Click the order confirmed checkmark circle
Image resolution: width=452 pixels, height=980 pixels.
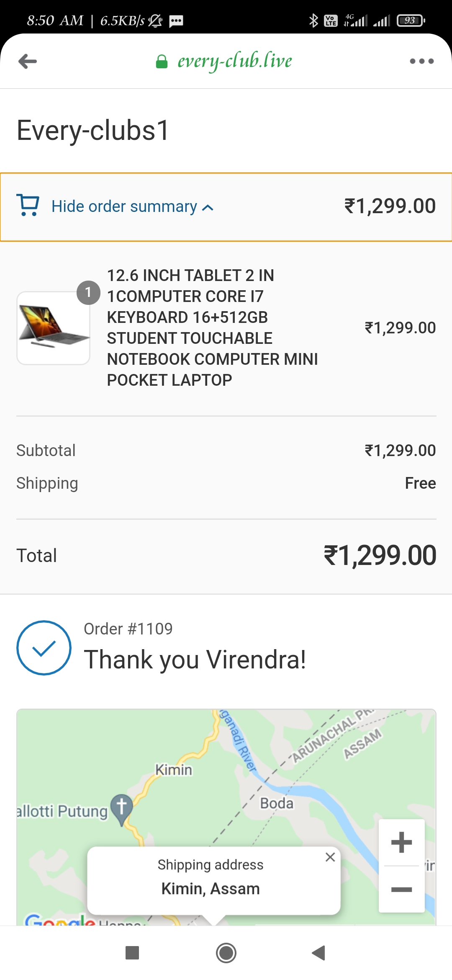(x=44, y=647)
